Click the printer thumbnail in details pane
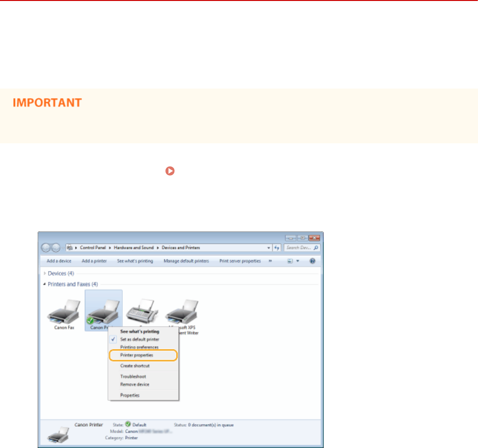 (x=58, y=435)
